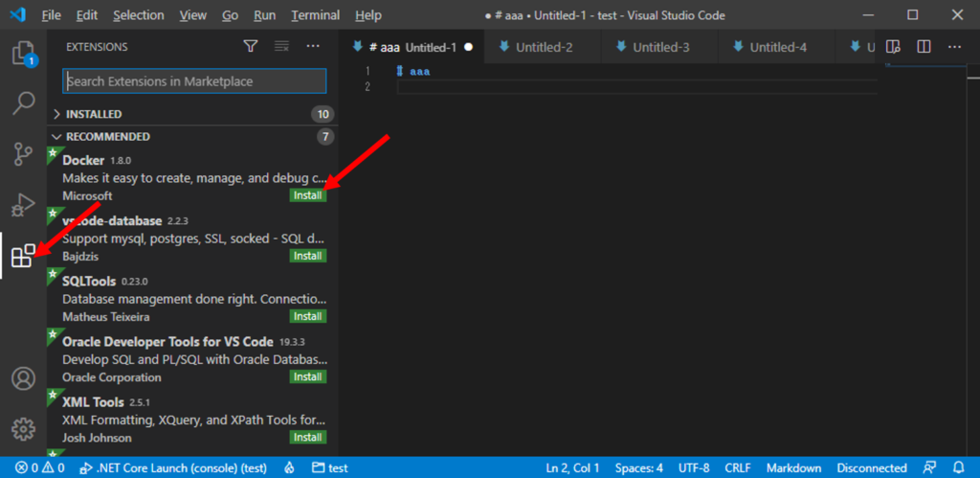Install the XML Tools extension
This screenshot has width=980, height=478.
308,438
